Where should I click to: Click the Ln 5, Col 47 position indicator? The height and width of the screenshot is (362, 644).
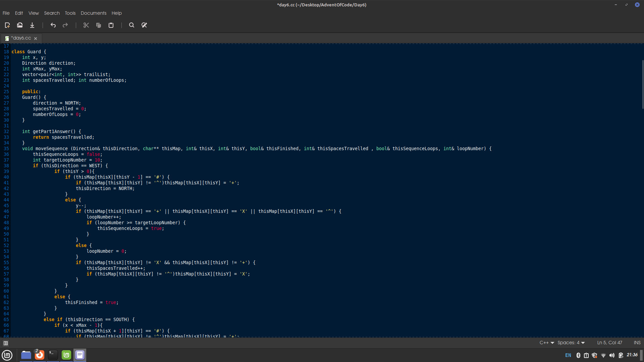coord(609,343)
